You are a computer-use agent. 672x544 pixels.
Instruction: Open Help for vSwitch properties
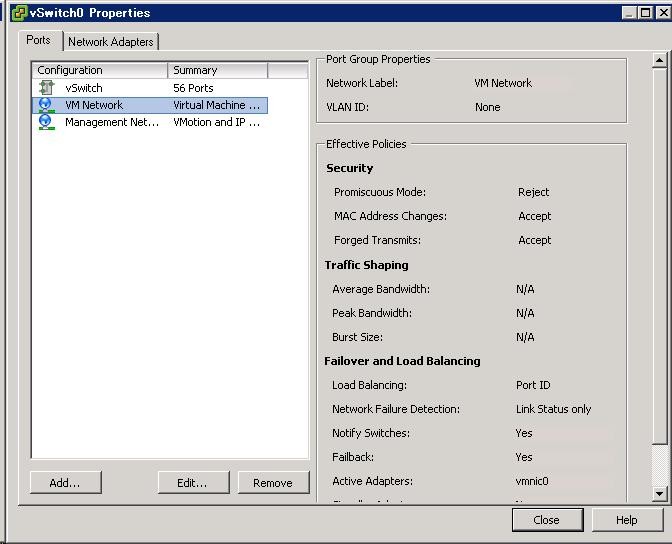627,520
